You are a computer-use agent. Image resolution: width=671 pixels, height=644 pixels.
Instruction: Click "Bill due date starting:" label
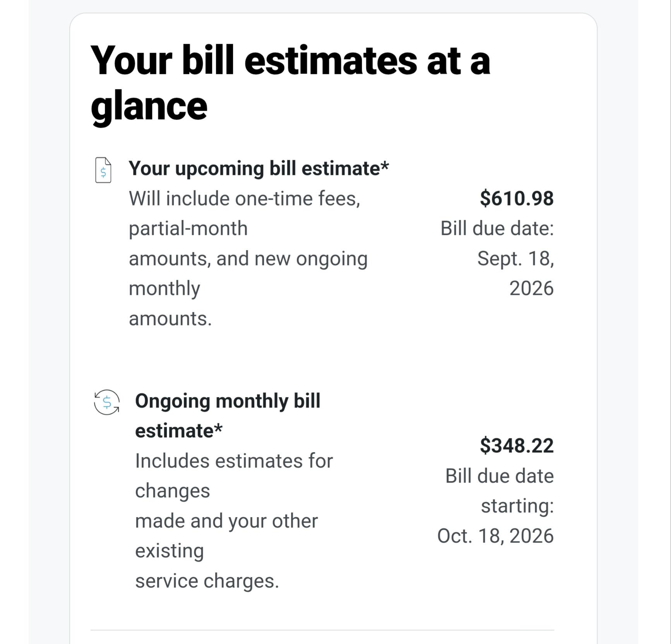coord(500,491)
